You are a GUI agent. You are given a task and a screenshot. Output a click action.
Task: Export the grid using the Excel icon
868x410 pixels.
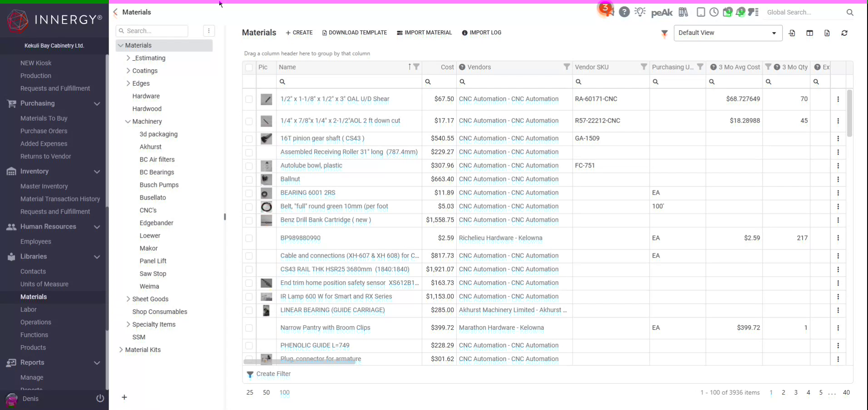827,33
